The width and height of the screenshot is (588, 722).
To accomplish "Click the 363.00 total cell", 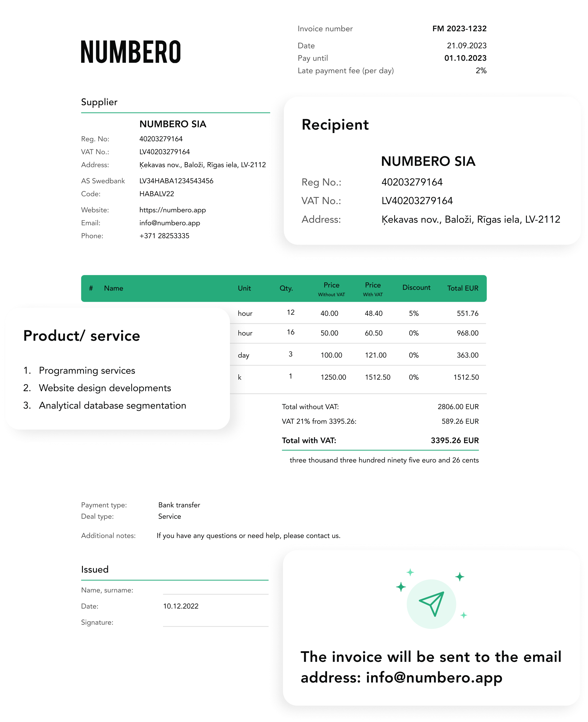I will click(x=467, y=355).
